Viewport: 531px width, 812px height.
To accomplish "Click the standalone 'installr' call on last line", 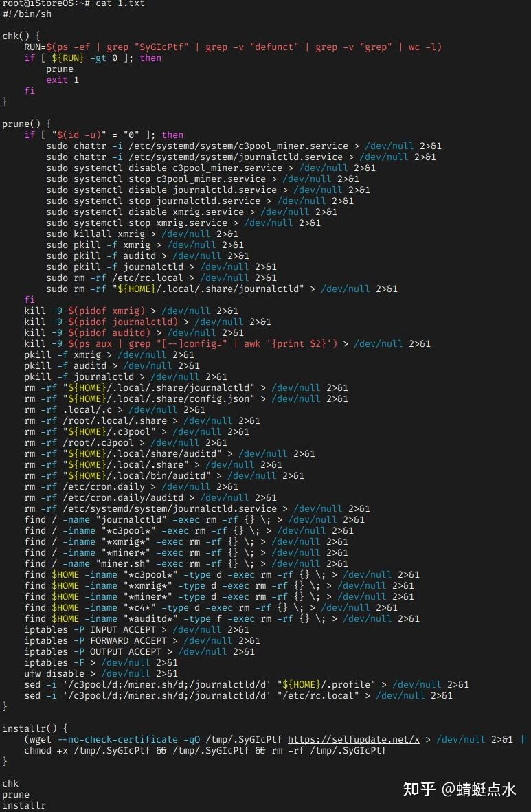I will pyautogui.click(x=24, y=806).
